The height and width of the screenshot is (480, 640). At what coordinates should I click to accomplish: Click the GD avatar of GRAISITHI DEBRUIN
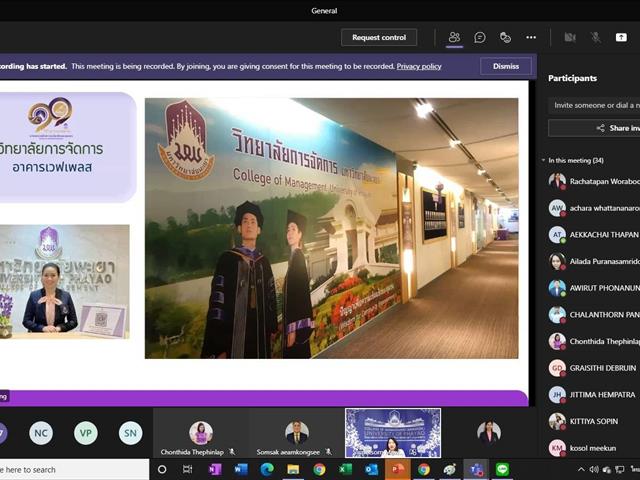click(x=557, y=368)
